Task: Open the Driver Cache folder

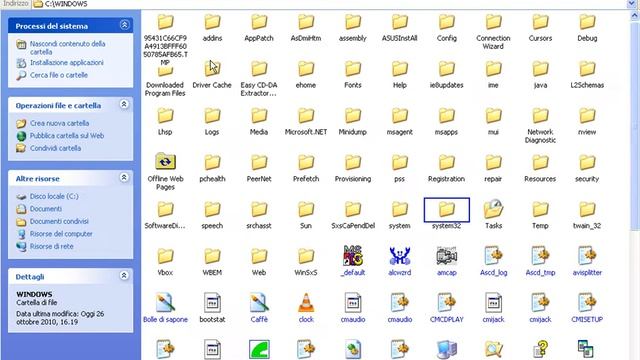Action: (x=212, y=69)
